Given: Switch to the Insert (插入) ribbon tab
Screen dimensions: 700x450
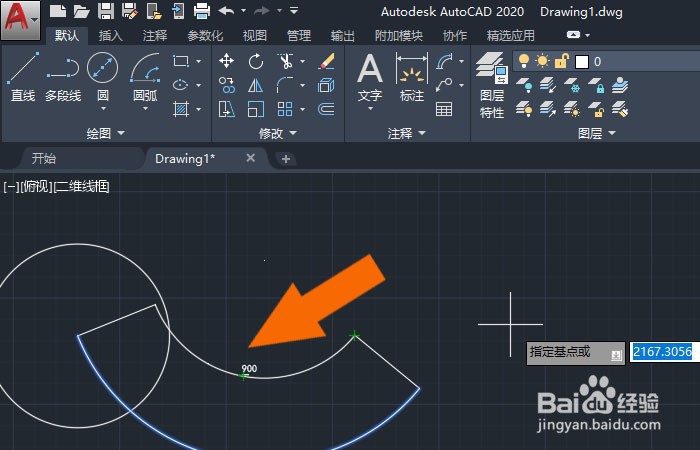Looking at the screenshot, I should (x=111, y=36).
